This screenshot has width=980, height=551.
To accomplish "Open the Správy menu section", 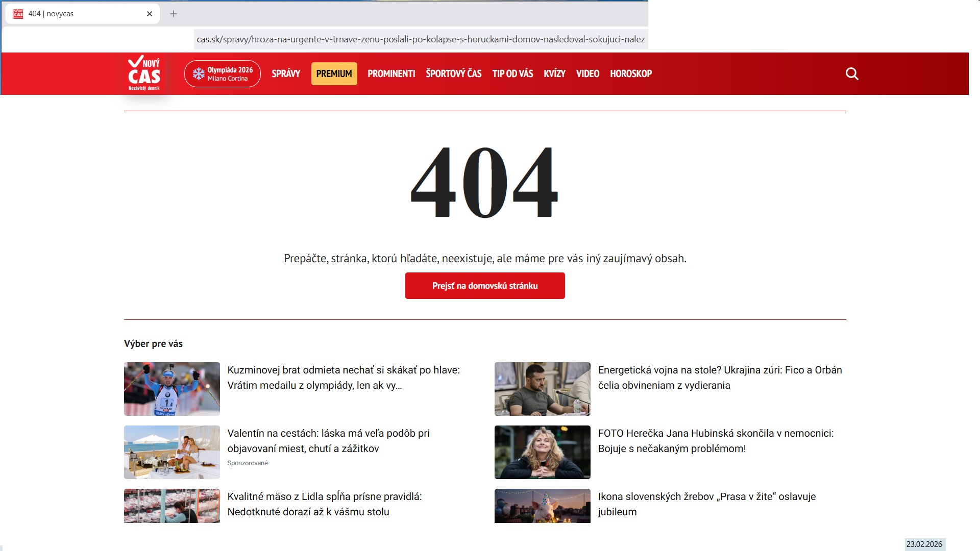I will tap(286, 74).
